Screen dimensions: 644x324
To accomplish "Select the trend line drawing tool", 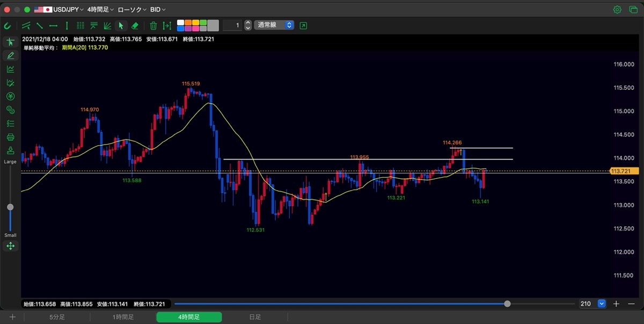I will (x=40, y=25).
